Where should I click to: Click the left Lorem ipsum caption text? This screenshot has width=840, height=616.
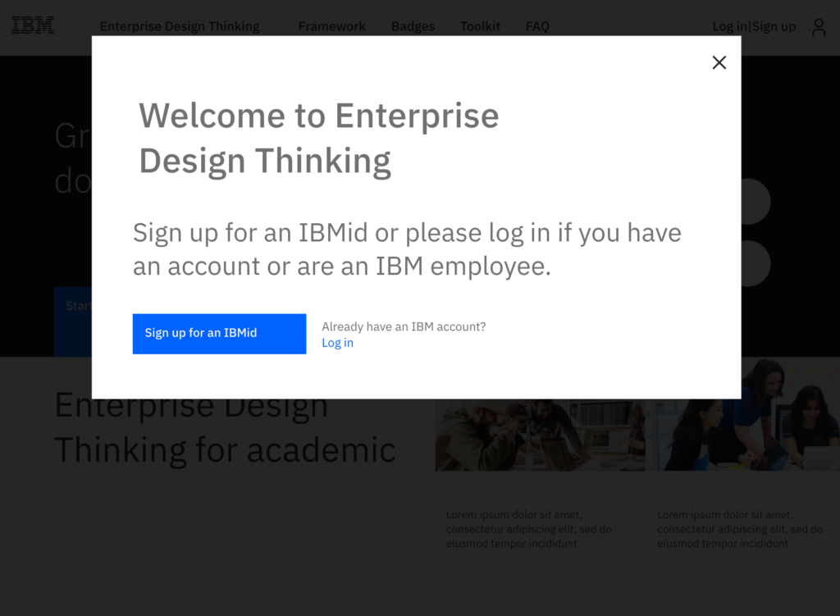coord(528,529)
